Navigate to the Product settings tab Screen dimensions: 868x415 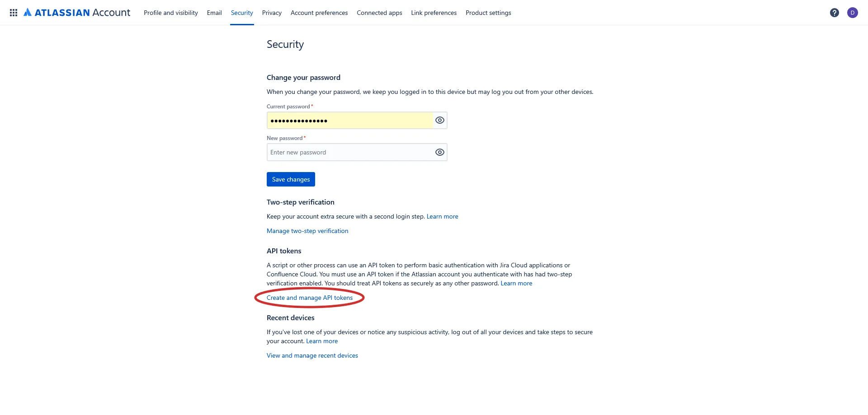point(488,13)
